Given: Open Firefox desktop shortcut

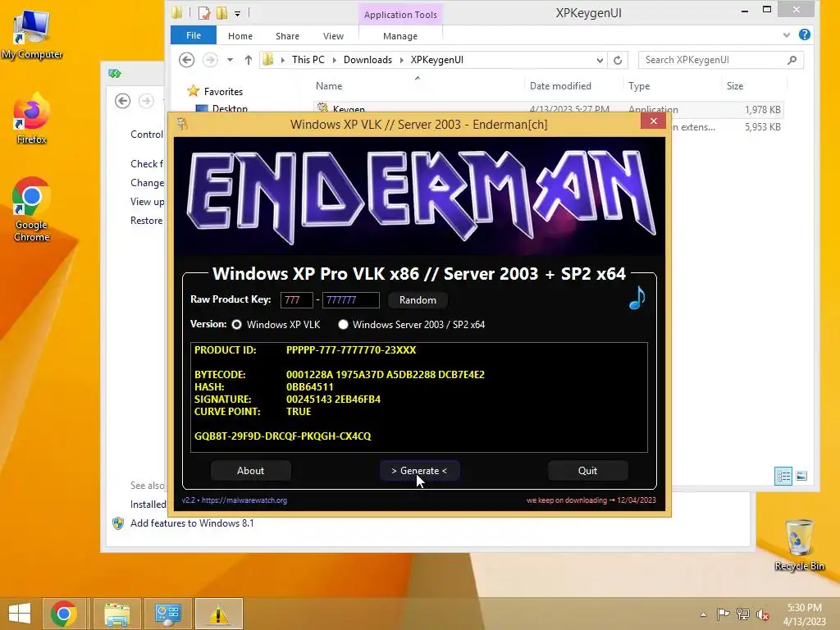Looking at the screenshot, I should pos(32,119).
